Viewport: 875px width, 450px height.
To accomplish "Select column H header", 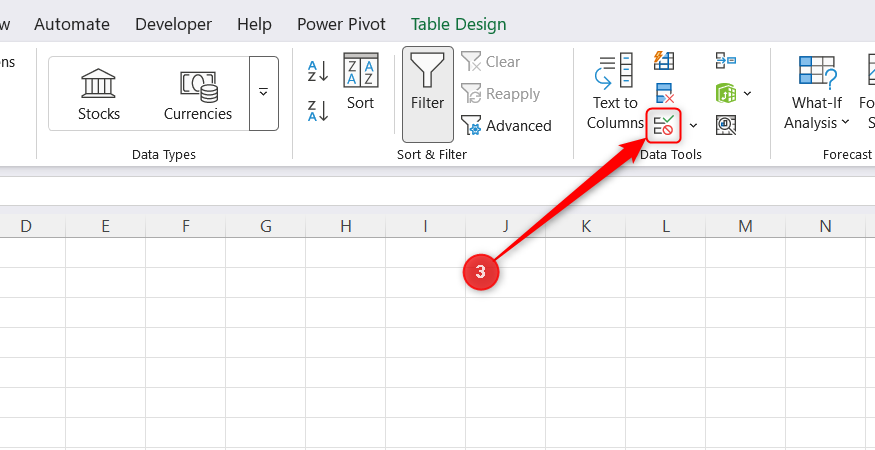I will [345, 226].
